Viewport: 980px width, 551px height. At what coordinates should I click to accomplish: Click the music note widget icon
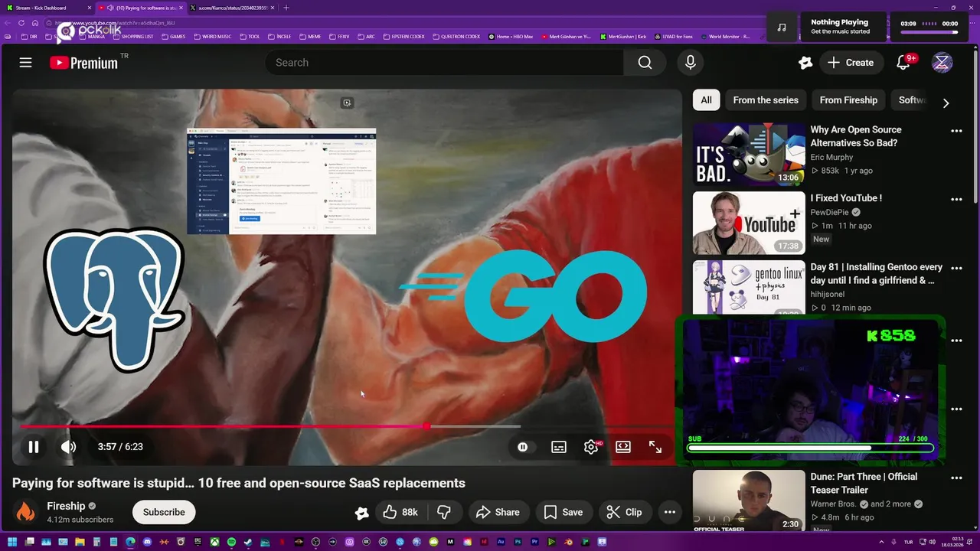(782, 27)
